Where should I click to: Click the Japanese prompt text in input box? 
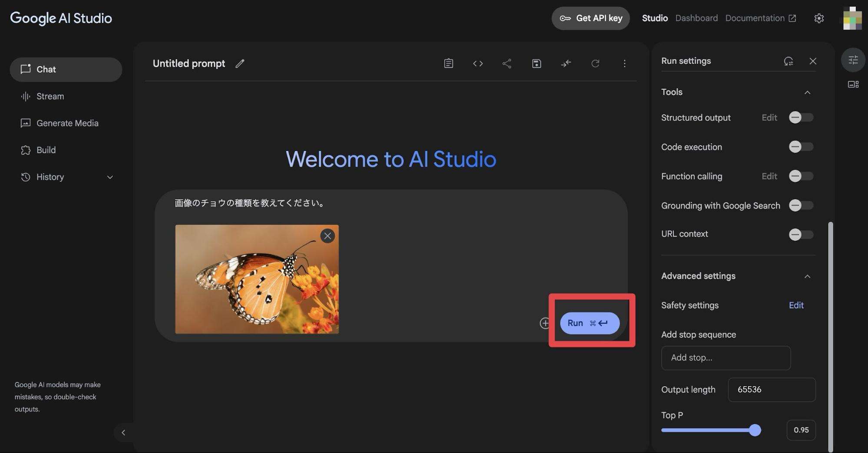[250, 203]
